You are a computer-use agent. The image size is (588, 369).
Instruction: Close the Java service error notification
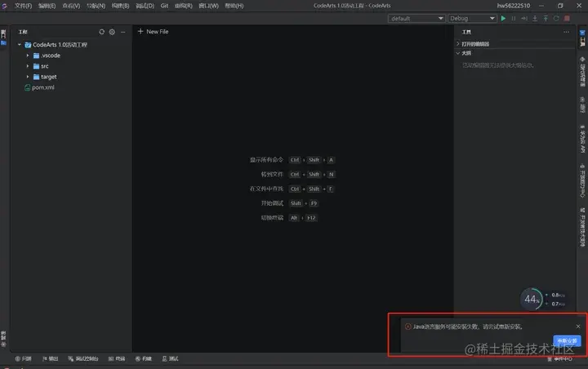578,327
